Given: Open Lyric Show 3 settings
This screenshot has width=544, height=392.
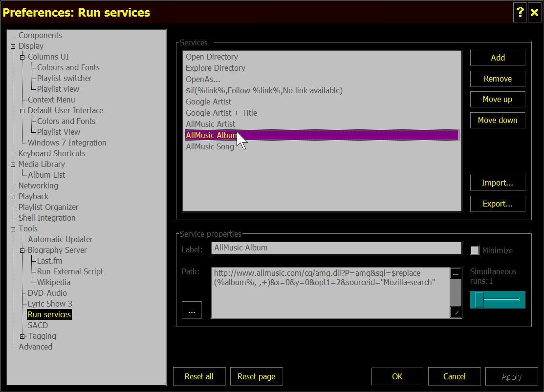Looking at the screenshot, I should (x=50, y=304).
